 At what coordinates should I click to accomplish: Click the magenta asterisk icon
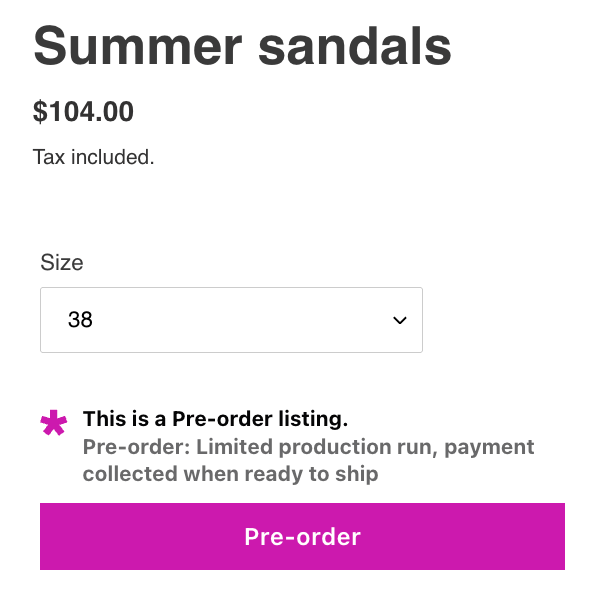point(54,424)
